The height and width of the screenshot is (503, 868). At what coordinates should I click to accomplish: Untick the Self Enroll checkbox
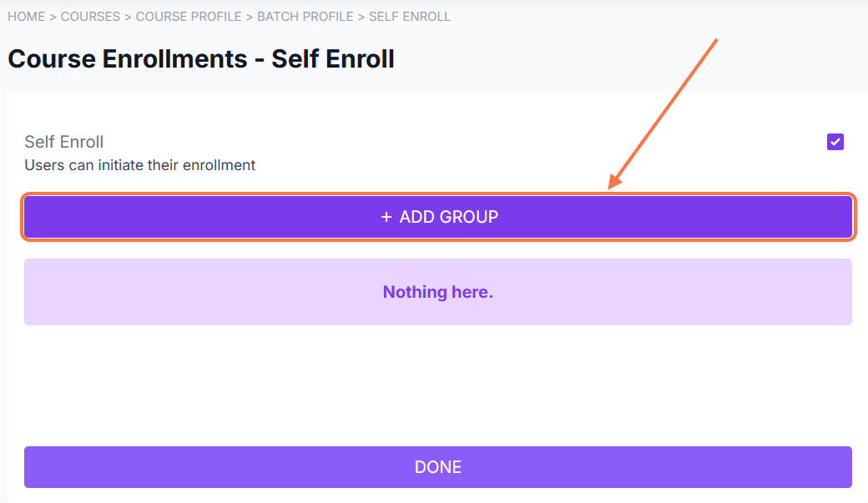(835, 142)
